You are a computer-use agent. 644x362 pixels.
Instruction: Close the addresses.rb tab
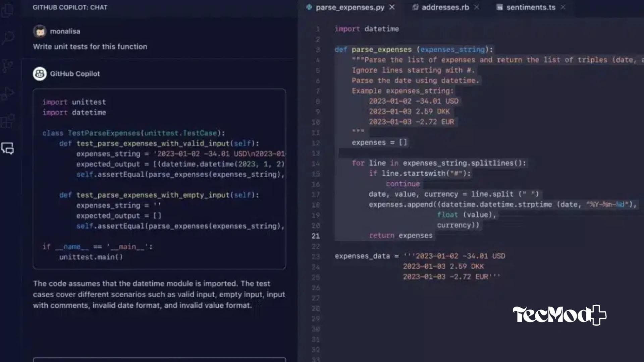pyautogui.click(x=476, y=7)
